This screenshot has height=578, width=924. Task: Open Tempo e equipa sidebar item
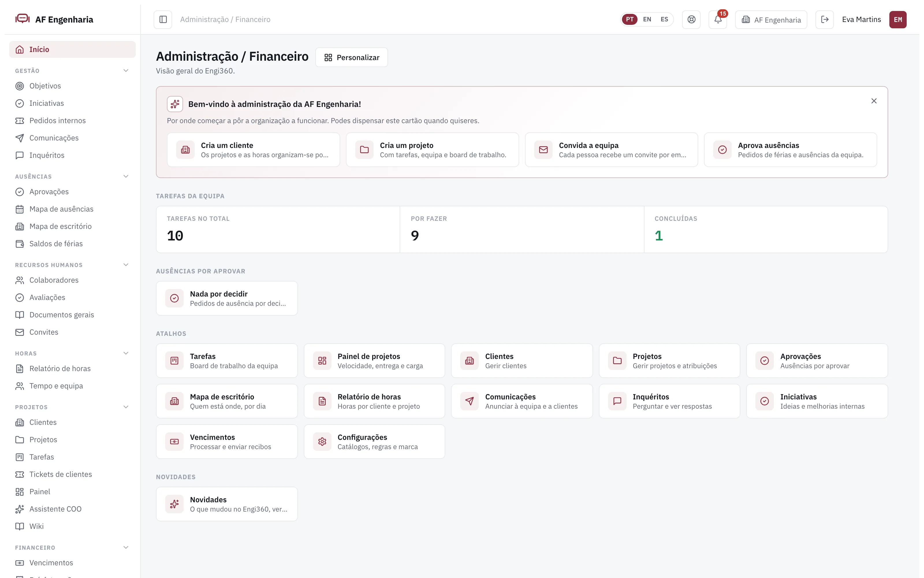click(x=72, y=386)
